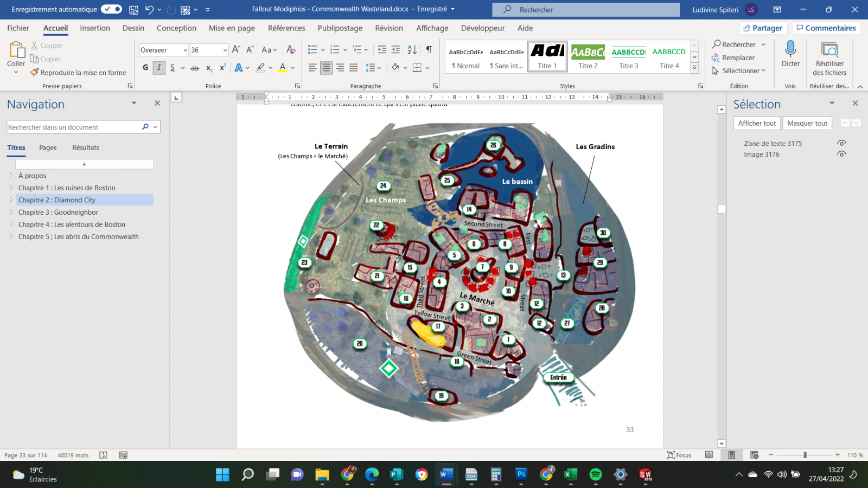
Task: Show paragraph marks (pilcrow) icon
Action: [x=429, y=50]
